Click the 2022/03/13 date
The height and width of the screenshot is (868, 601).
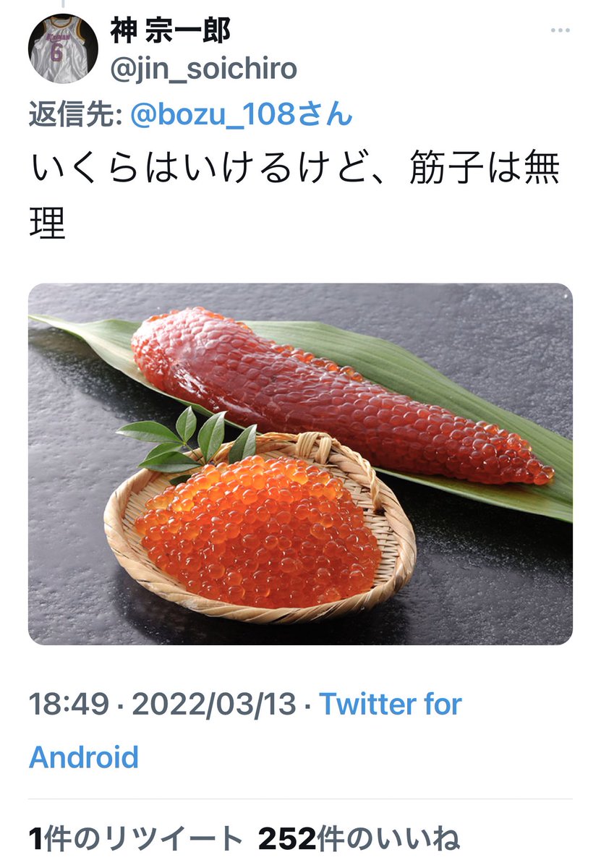tap(214, 704)
